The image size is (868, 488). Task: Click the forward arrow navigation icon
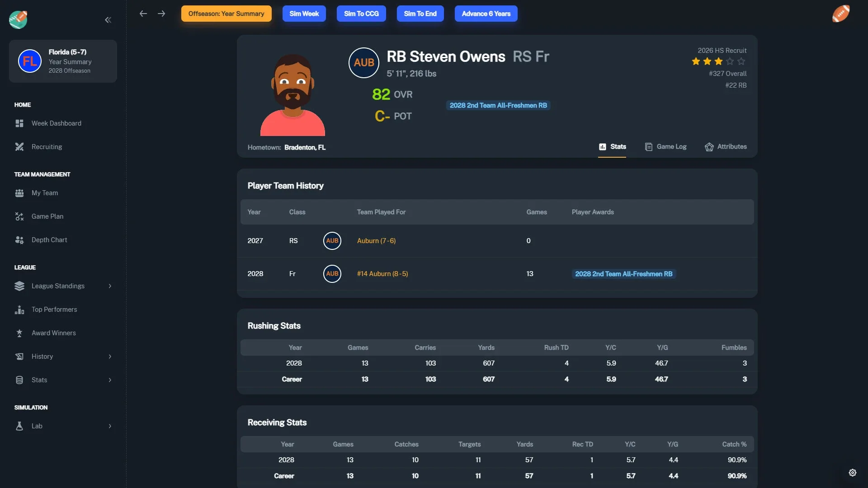pyautogui.click(x=161, y=14)
